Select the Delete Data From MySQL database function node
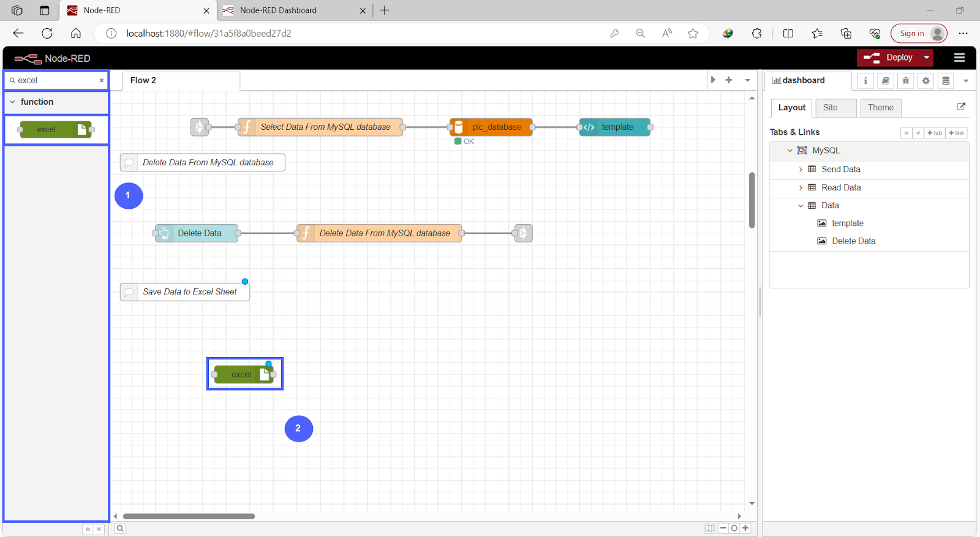This screenshot has height=537, width=980. point(379,233)
